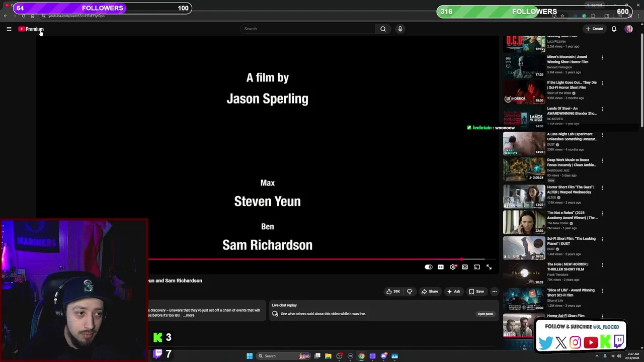Open options for The Looking Planet video

(x=602, y=239)
